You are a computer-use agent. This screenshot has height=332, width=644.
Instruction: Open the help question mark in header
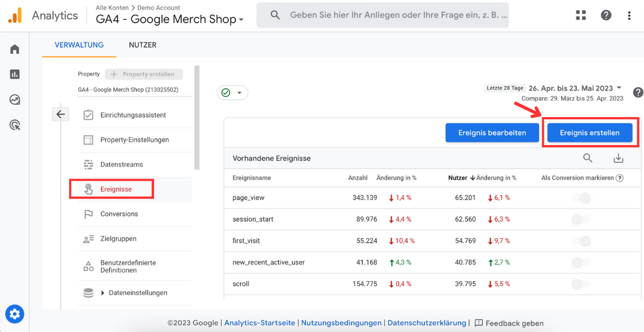[606, 15]
